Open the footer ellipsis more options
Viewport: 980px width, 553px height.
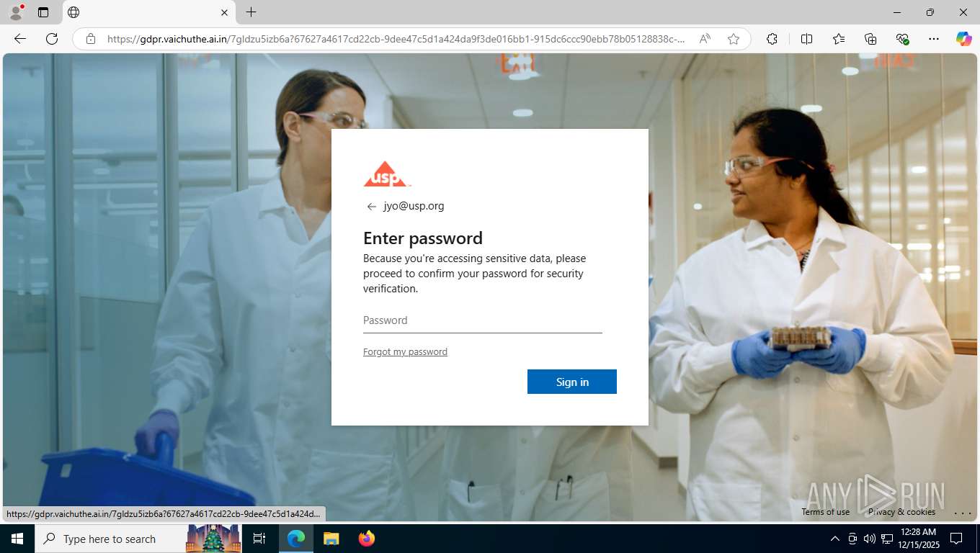pyautogui.click(x=963, y=513)
